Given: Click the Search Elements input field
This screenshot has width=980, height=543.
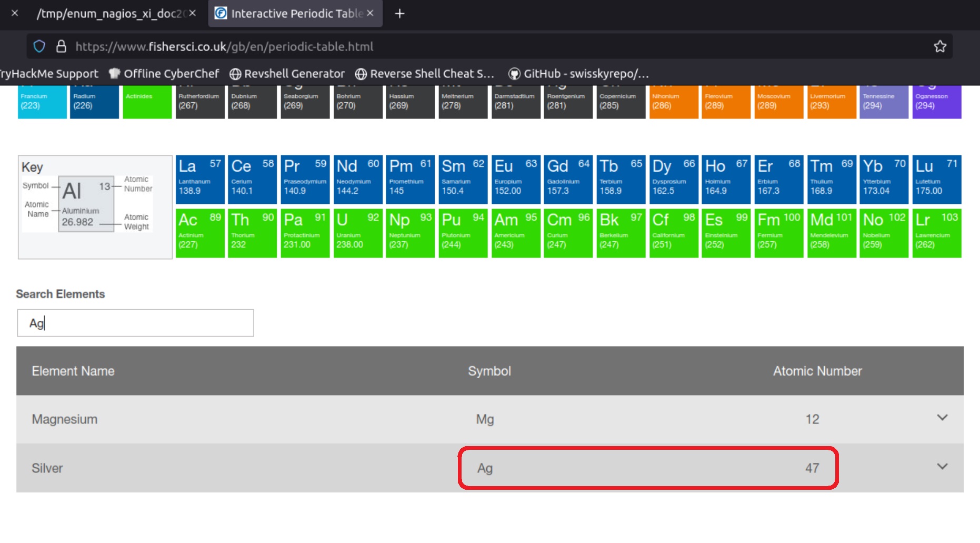Looking at the screenshot, I should (135, 323).
